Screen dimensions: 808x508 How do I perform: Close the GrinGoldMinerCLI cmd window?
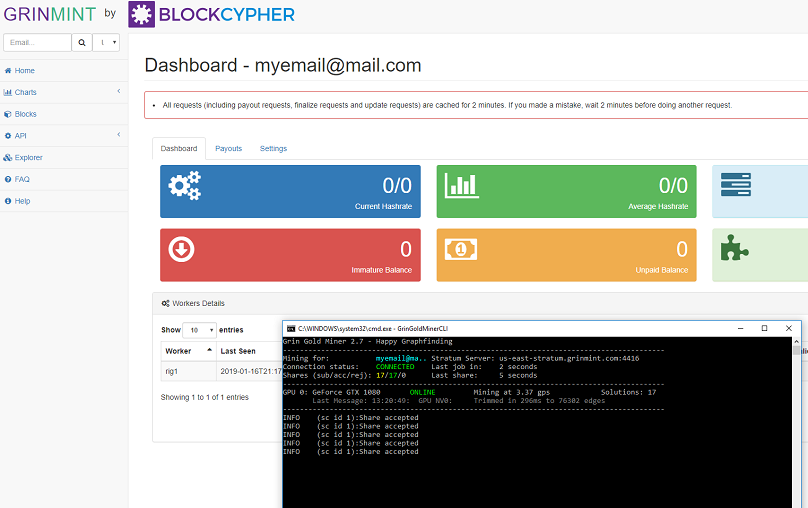pyautogui.click(x=788, y=329)
